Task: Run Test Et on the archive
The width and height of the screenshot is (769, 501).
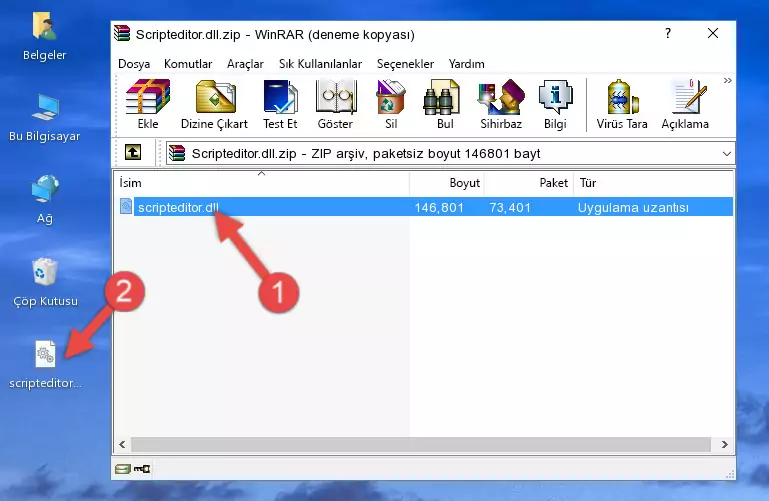Action: 280,104
